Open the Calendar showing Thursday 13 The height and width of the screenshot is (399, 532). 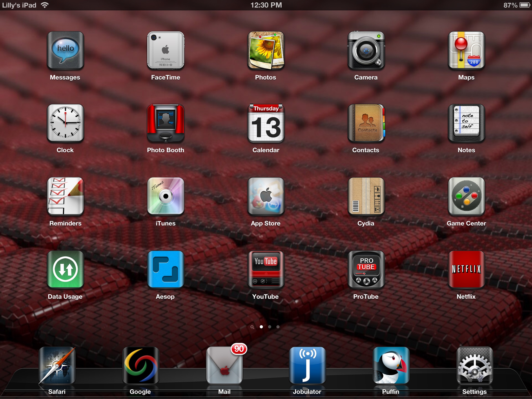coord(266,123)
